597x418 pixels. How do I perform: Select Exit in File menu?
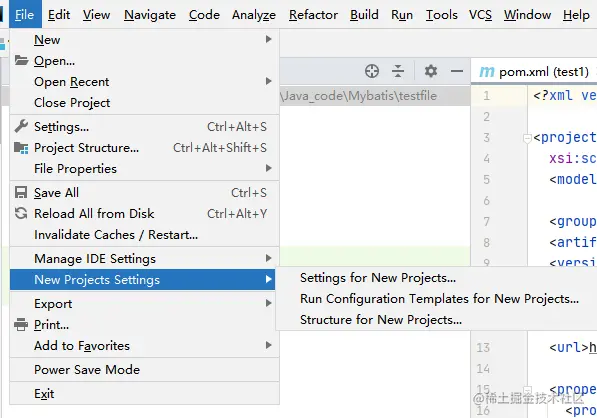tap(144, 393)
